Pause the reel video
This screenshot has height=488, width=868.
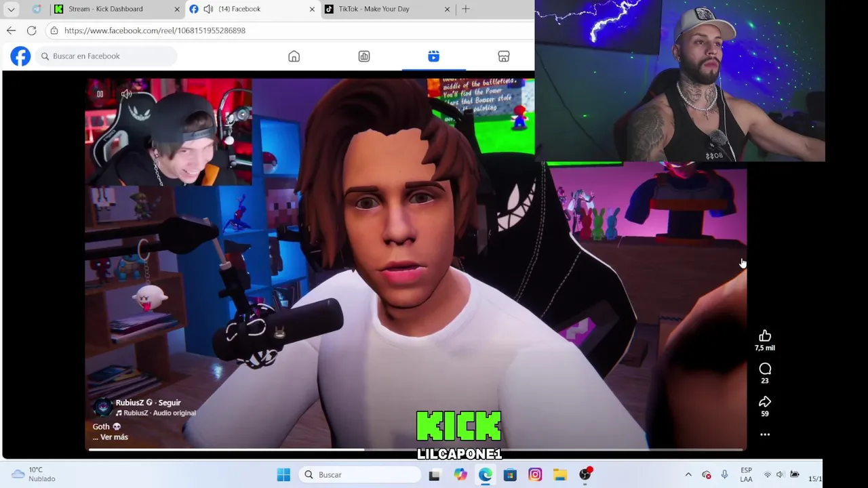click(x=100, y=94)
